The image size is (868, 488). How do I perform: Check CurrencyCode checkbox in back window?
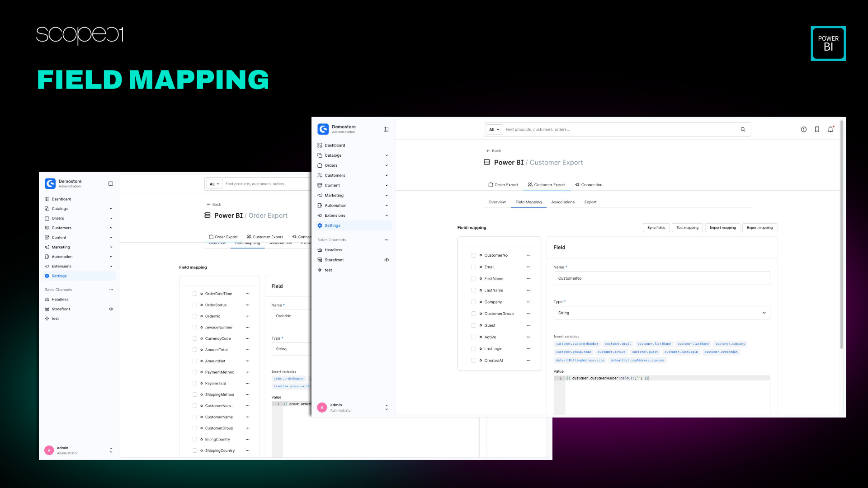pos(194,338)
